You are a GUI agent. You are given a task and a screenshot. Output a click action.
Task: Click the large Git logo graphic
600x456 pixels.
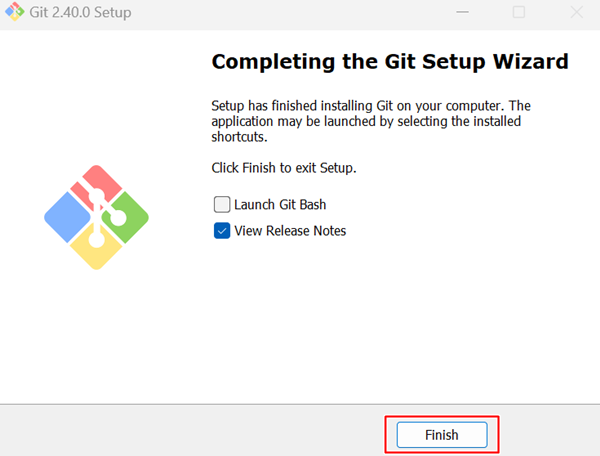coord(96,217)
